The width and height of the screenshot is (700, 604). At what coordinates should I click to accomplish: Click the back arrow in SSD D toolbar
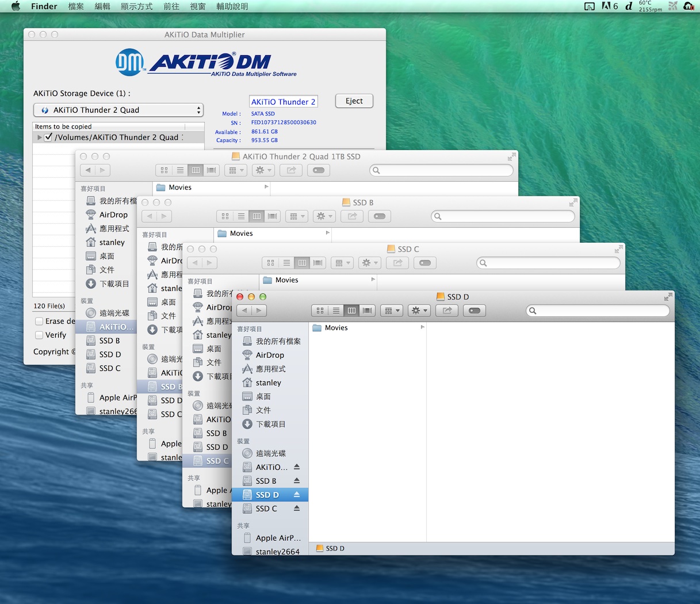coord(244,311)
